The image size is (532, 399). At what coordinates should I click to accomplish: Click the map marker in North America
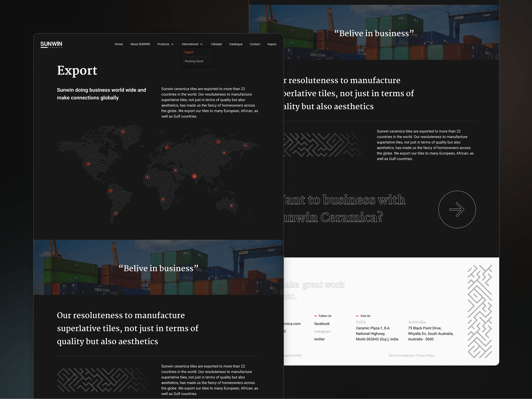(x=88, y=164)
